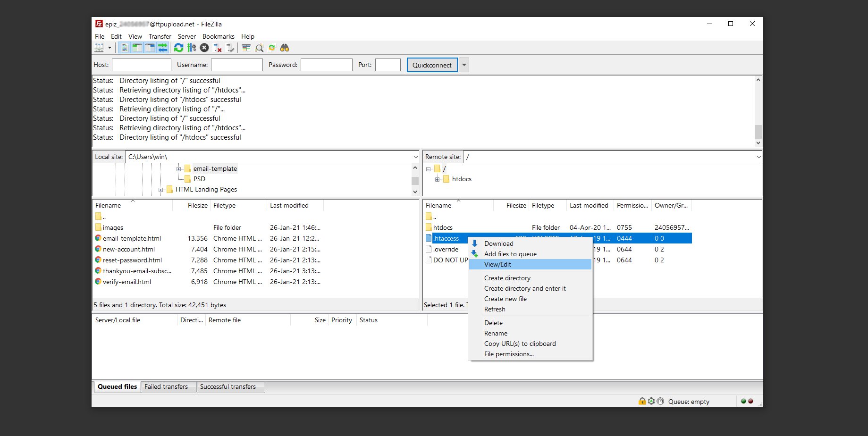This screenshot has height=436, width=868.
Task: Expand the email-template folder in local tree
Action: pyautogui.click(x=179, y=168)
